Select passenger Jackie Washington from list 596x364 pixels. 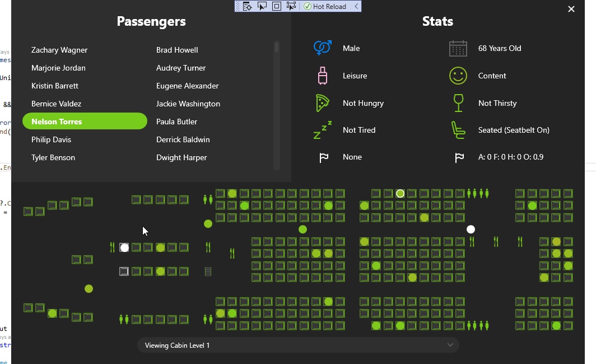pos(188,104)
